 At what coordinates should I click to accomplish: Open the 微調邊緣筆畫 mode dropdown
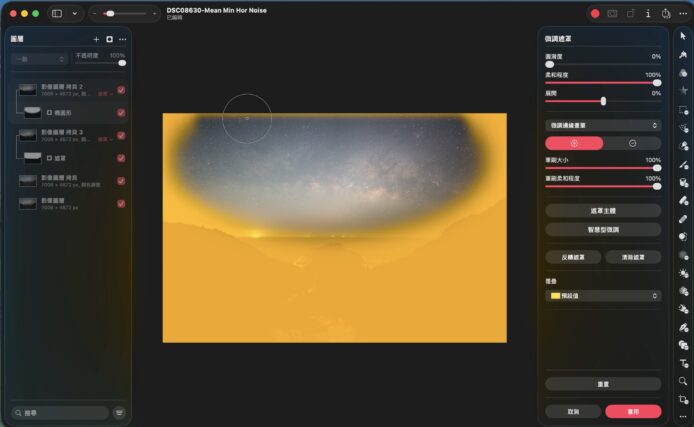(x=603, y=125)
